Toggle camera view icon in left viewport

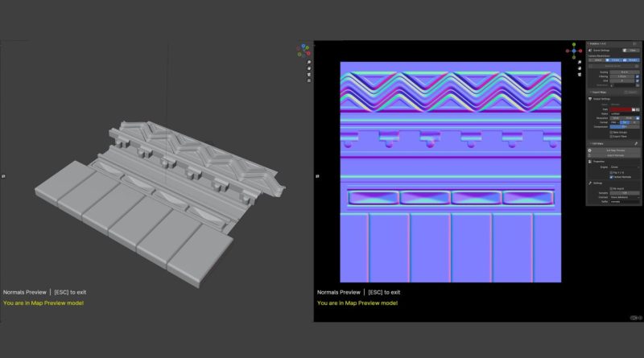(x=309, y=75)
